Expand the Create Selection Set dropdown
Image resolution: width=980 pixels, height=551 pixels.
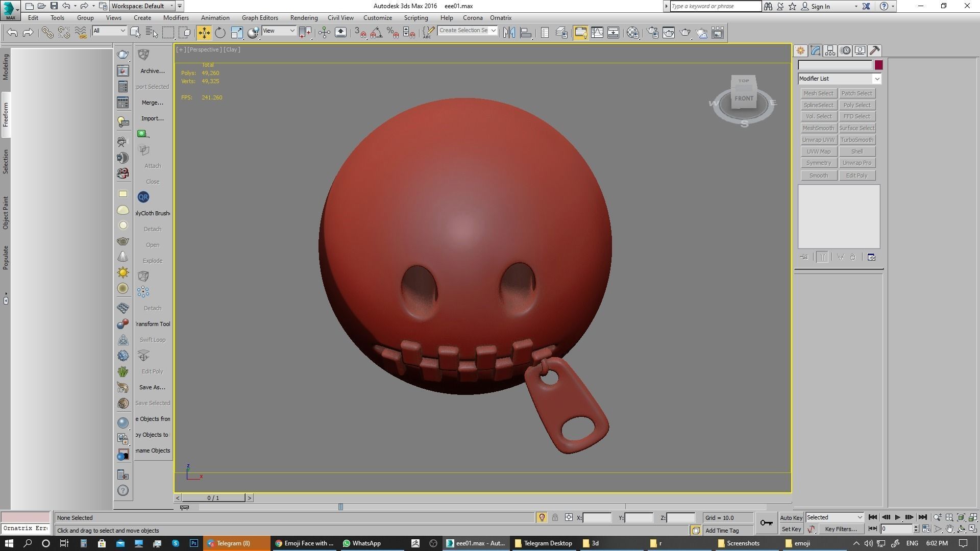click(494, 31)
